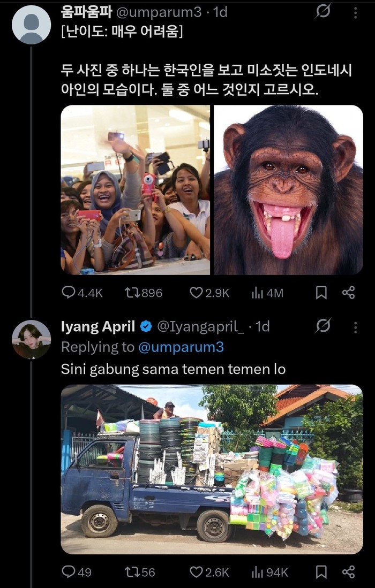The height and width of the screenshot is (588, 375).
Task: Open the @umparum3 mention link in reply
Action: 181,347
